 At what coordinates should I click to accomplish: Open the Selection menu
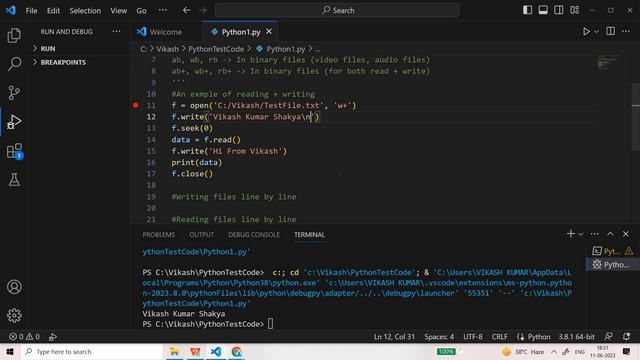click(x=85, y=11)
